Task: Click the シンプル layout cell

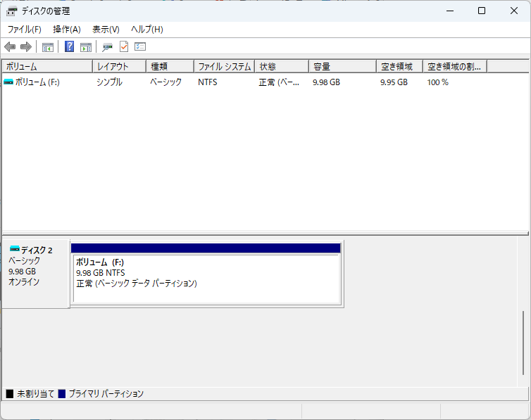Action: pyautogui.click(x=109, y=82)
